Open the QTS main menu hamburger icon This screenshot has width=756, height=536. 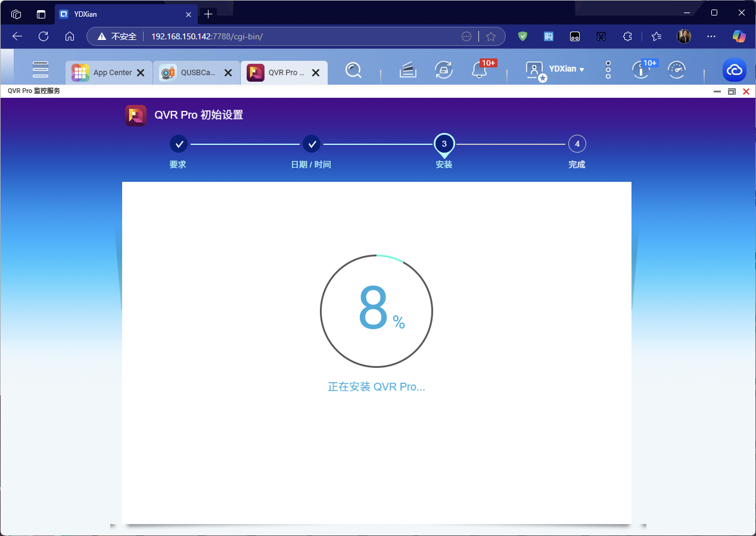[x=41, y=70]
